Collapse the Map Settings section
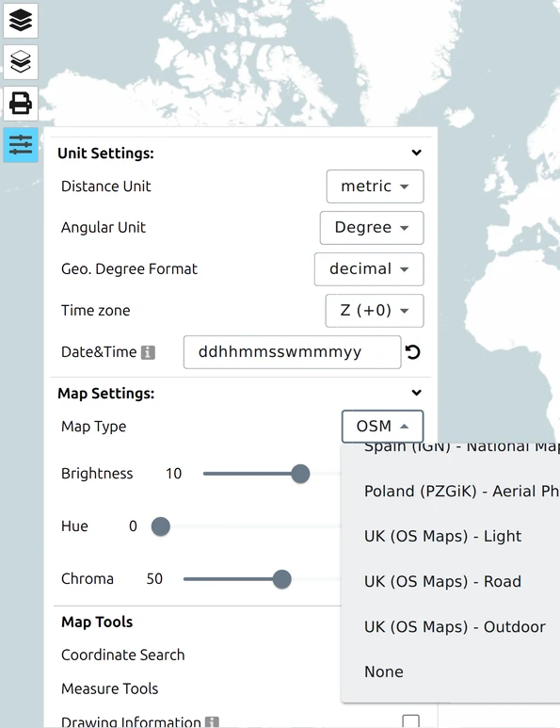This screenshot has height=728, width=560. coord(417,393)
